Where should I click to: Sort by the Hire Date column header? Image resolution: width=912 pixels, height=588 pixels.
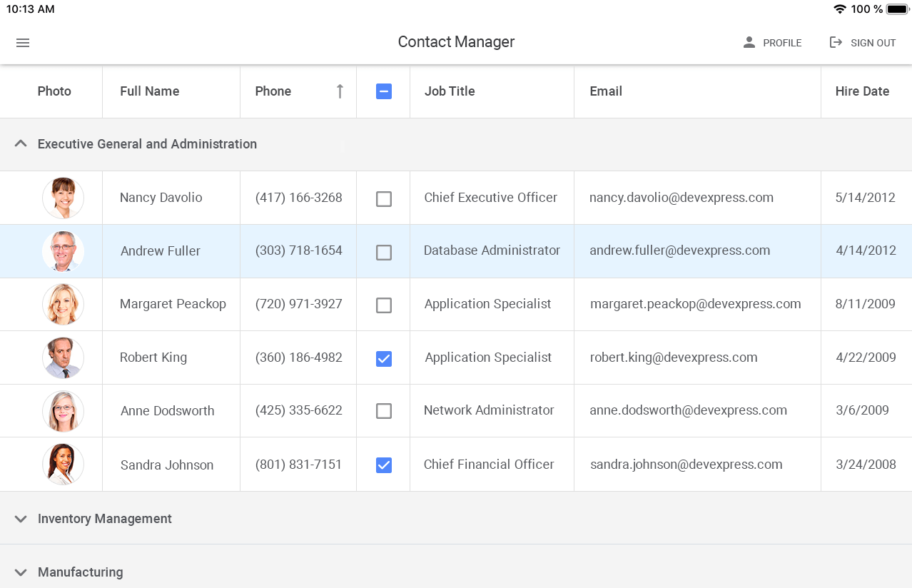[863, 91]
